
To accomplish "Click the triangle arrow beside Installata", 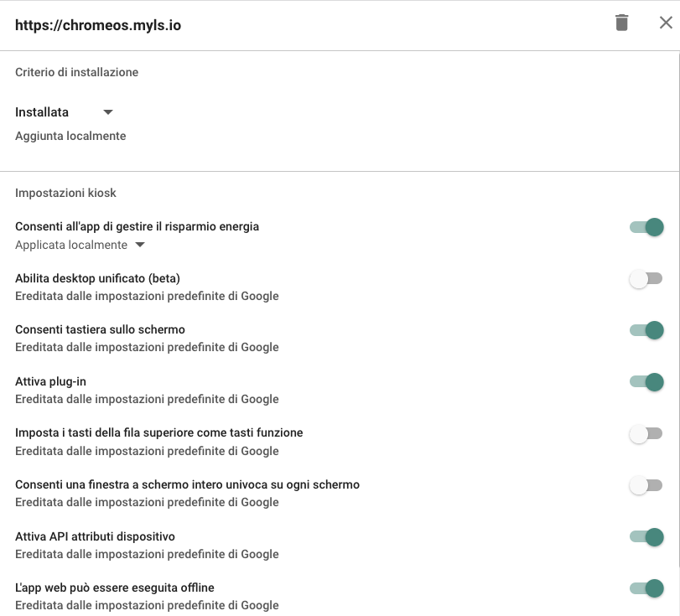I will coord(108,112).
